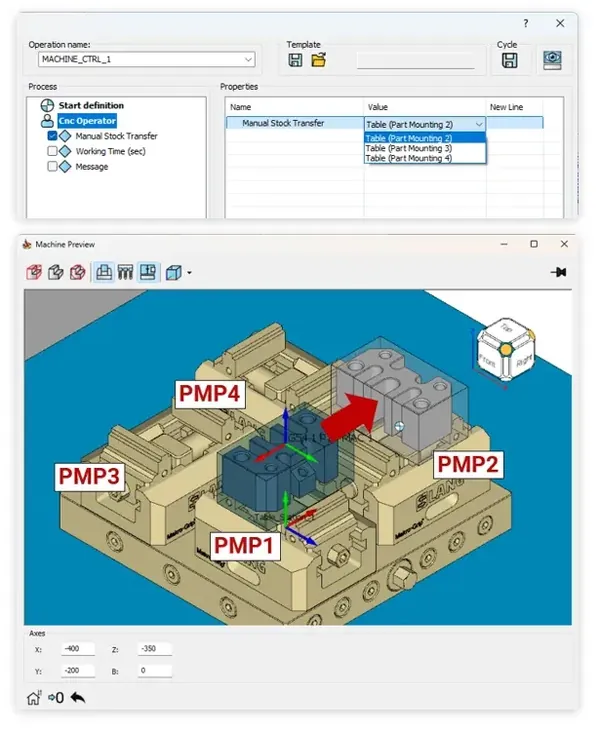Click the undo back arrow icon
This screenshot has width=600, height=731.
pyautogui.click(x=78, y=697)
